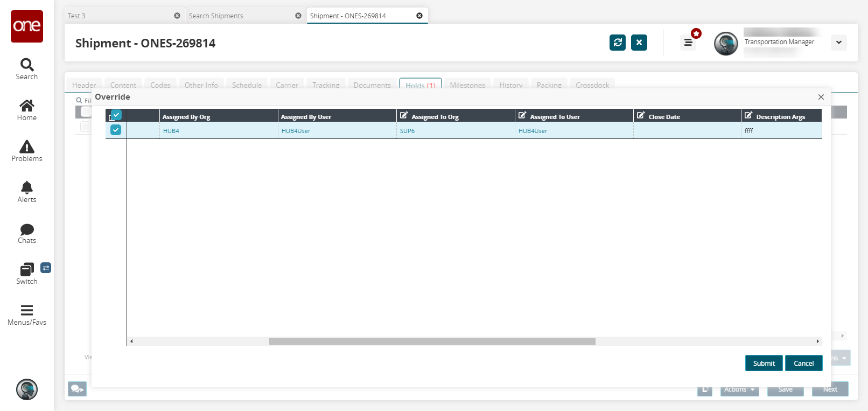Open the Crossdock tab
Viewport: 868px width, 411px height.
[x=592, y=85]
